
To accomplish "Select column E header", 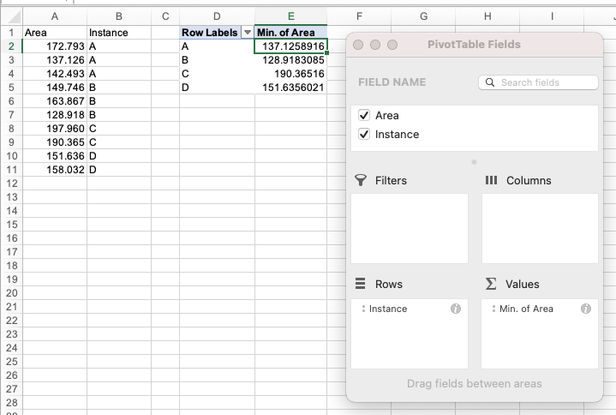I will (x=291, y=17).
